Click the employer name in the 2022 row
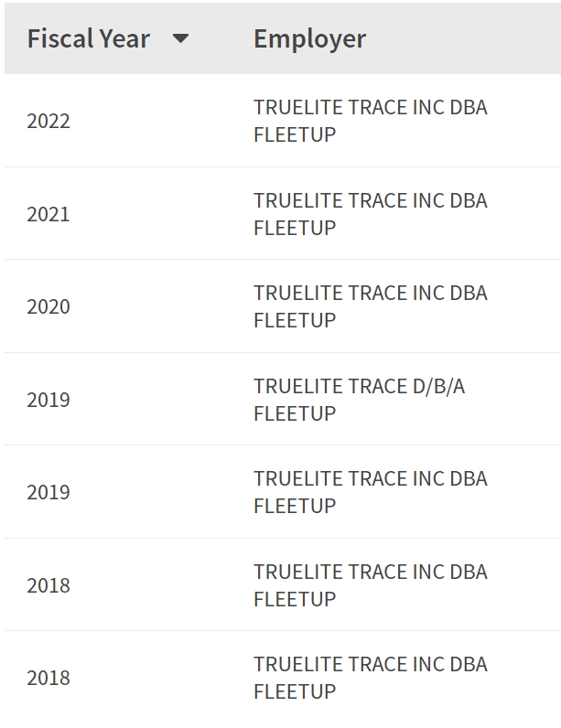561x728 pixels. click(x=370, y=121)
